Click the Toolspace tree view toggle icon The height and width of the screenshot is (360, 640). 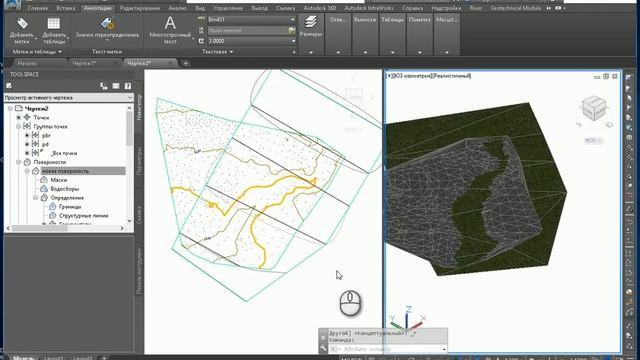click(104, 86)
